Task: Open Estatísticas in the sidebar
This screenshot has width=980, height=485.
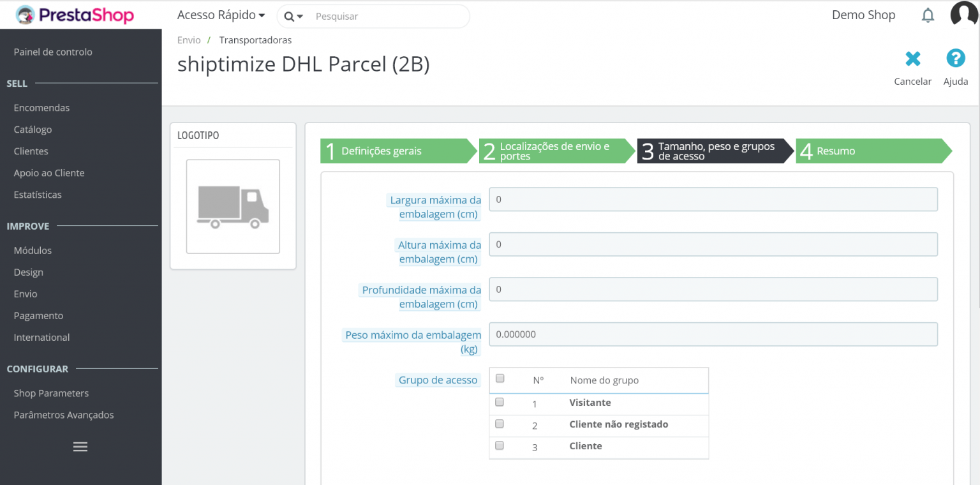Action: click(x=38, y=195)
